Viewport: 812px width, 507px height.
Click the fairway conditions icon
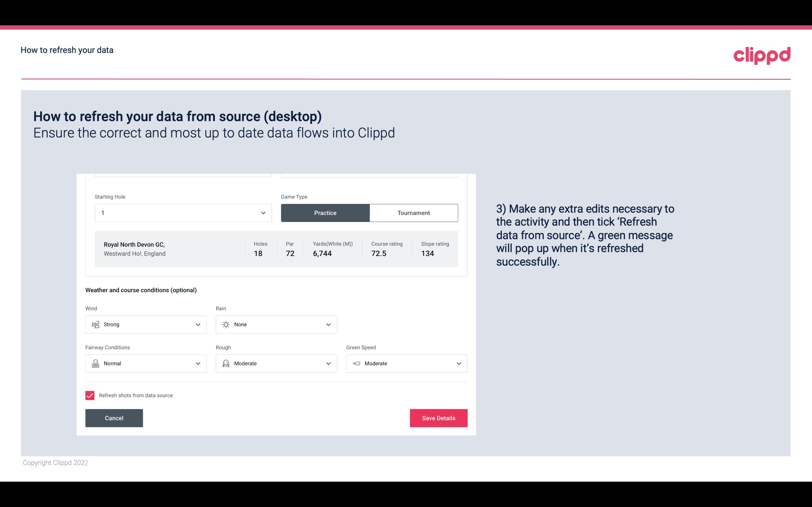pos(95,363)
